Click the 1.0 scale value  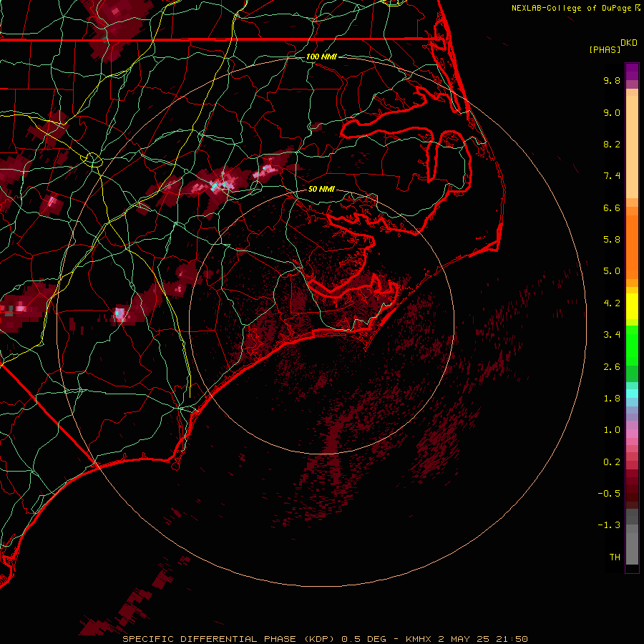(612, 430)
